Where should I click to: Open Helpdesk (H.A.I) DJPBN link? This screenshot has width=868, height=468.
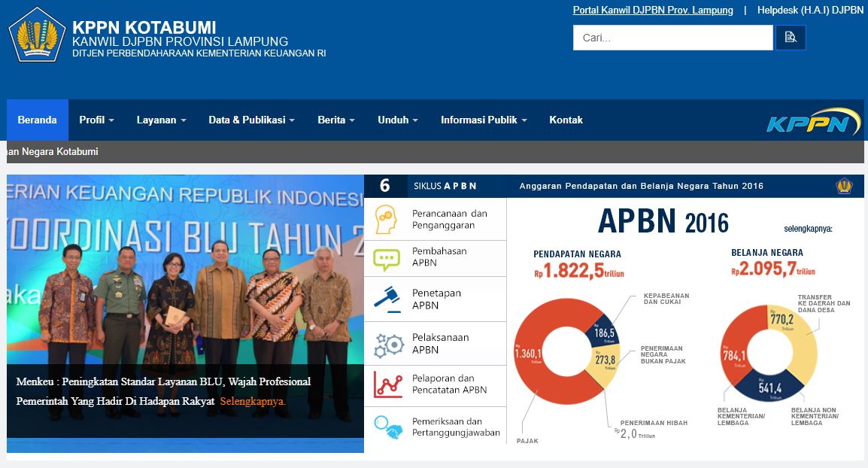810,10
